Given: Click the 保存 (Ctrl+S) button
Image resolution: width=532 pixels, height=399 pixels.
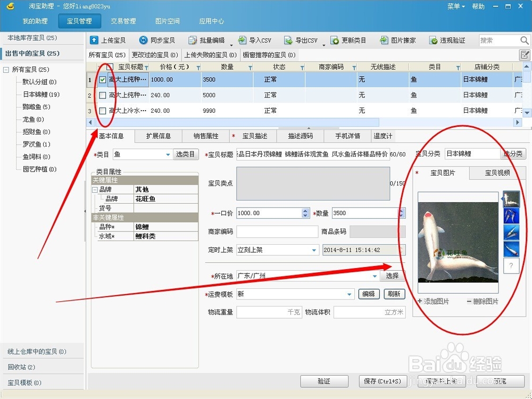Looking at the screenshot, I should point(383,381).
